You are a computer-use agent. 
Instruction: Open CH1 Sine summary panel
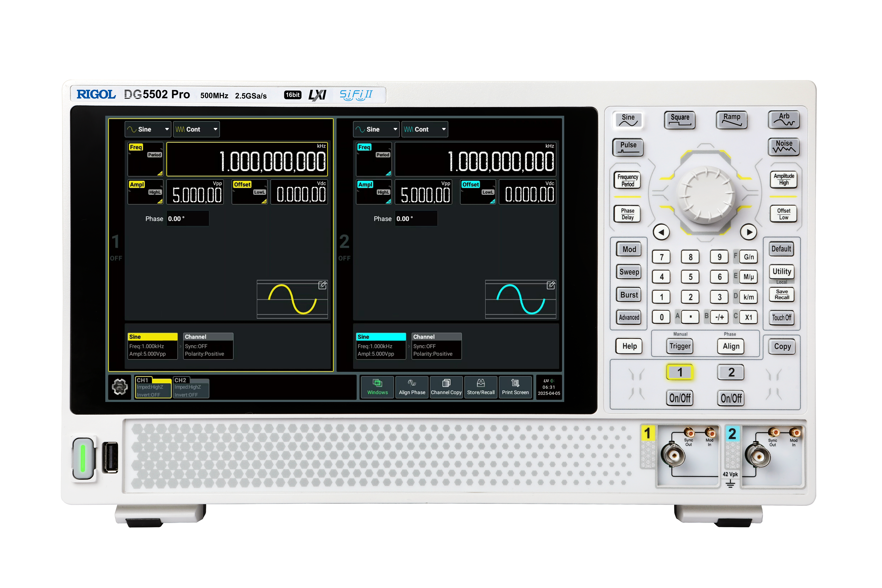click(x=152, y=346)
